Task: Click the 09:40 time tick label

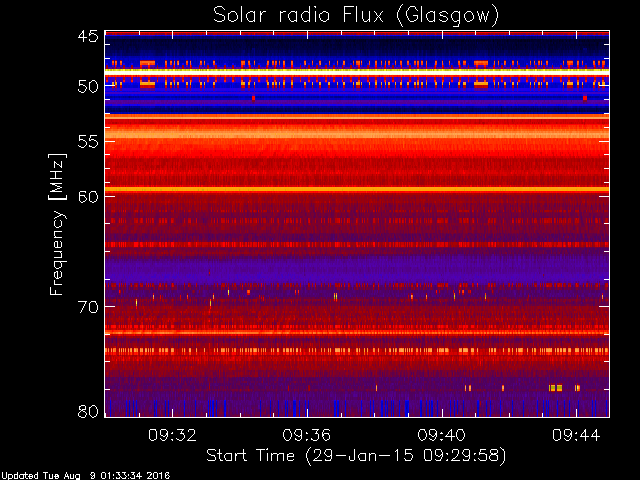Action: pyautogui.click(x=442, y=436)
